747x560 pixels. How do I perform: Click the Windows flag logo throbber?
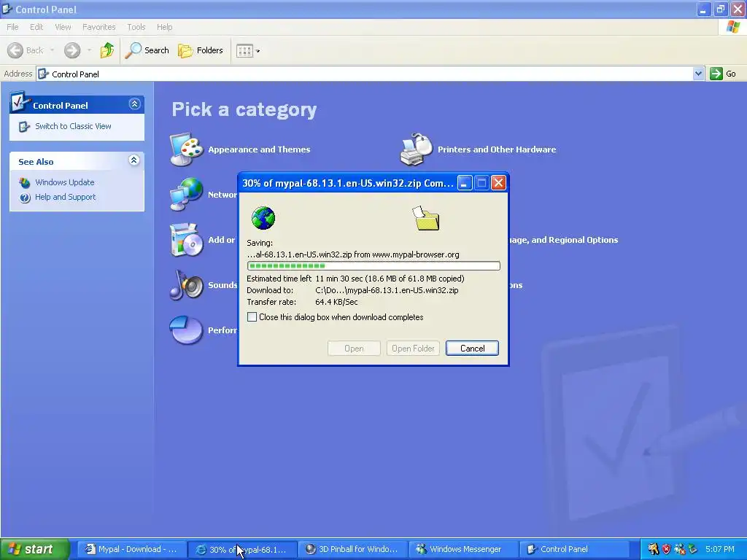pyautogui.click(x=732, y=27)
